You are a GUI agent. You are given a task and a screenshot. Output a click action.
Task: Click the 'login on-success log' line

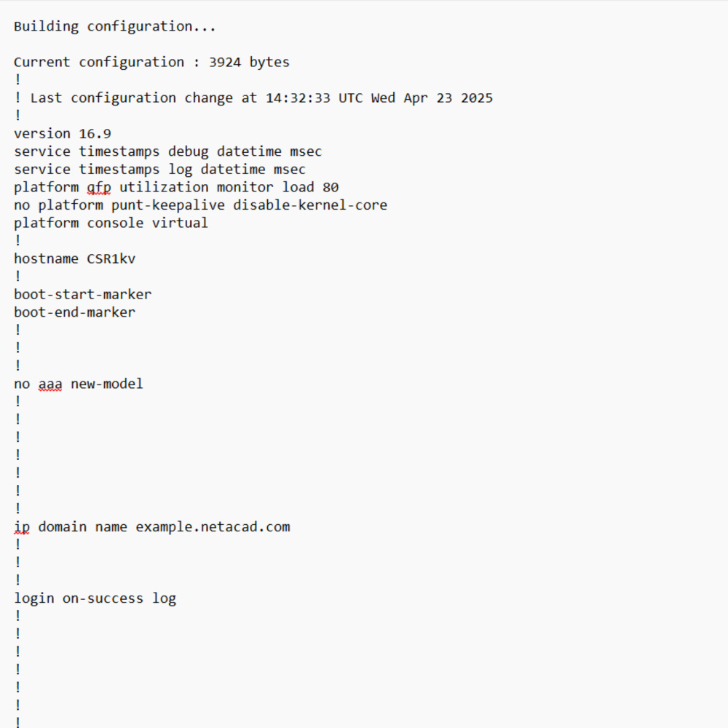point(95,599)
